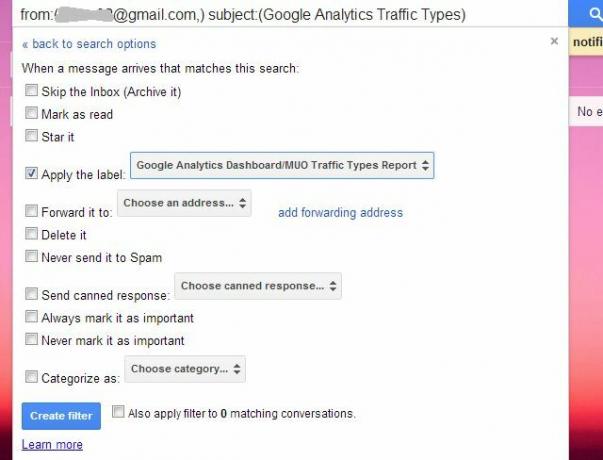
Task: Expand the Choose category dropdown
Action: [185, 369]
